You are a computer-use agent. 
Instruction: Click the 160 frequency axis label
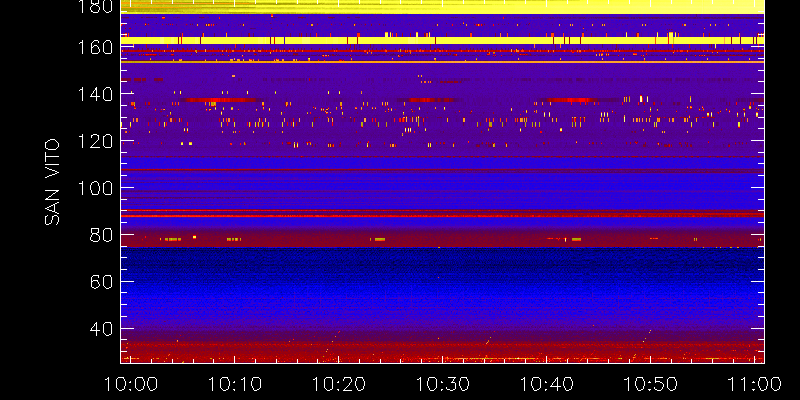coord(94,47)
